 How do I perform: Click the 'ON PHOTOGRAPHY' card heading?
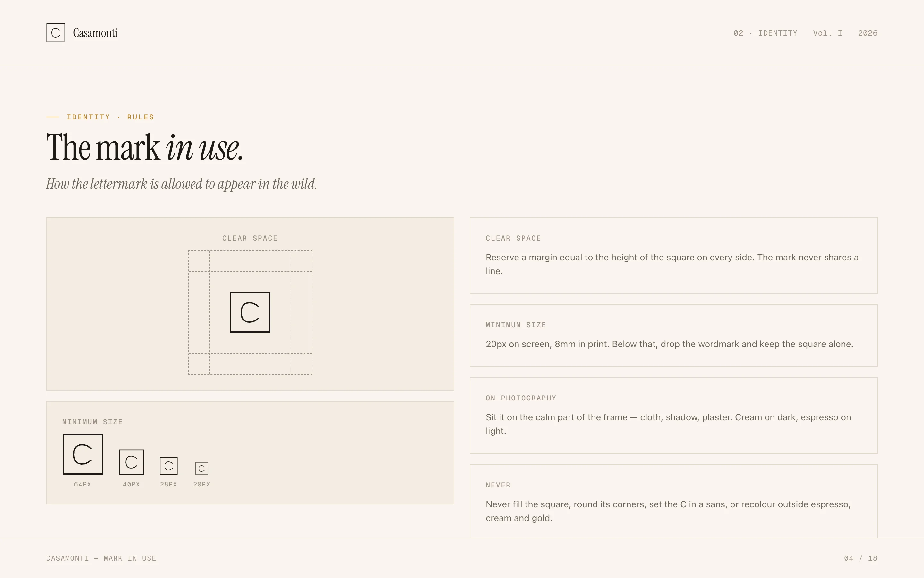[x=521, y=398]
